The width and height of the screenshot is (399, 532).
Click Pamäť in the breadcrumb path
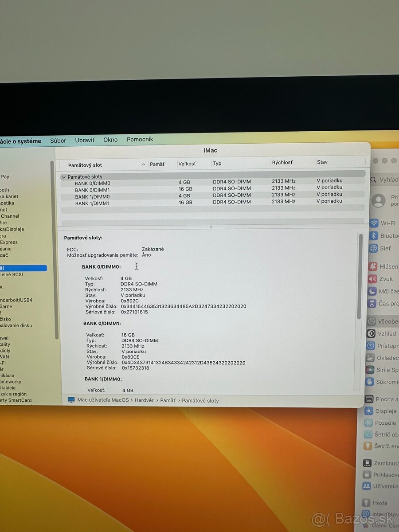pos(168,400)
